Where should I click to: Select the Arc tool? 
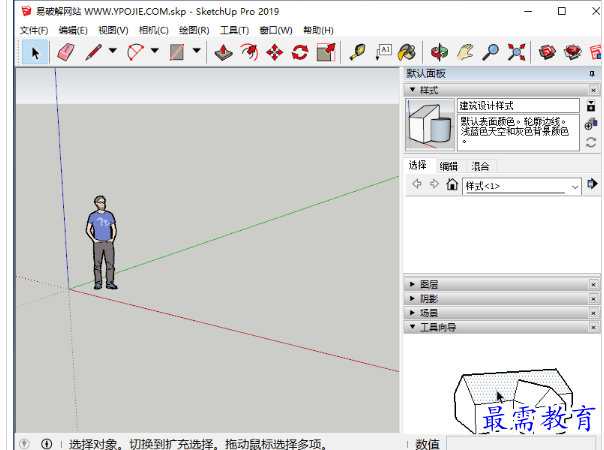(x=135, y=52)
